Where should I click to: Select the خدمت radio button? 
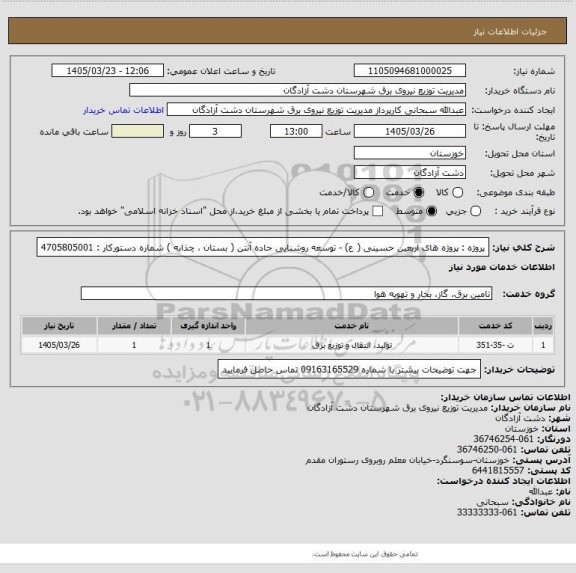click(x=418, y=192)
